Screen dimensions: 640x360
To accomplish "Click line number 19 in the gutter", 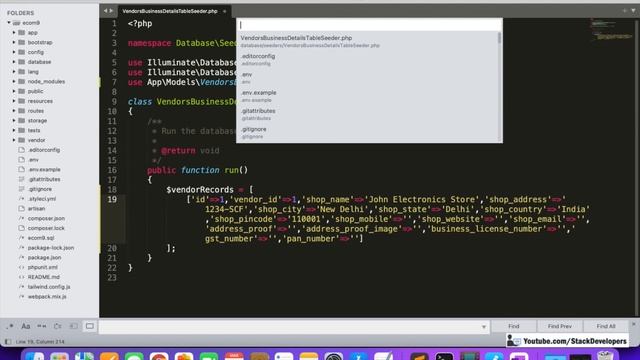I will (x=112, y=200).
